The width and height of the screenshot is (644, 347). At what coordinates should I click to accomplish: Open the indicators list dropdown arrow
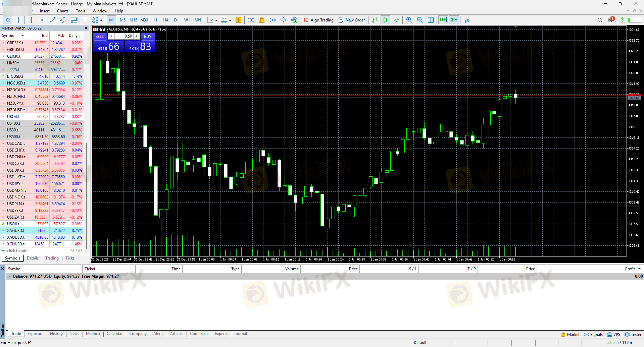(216, 20)
